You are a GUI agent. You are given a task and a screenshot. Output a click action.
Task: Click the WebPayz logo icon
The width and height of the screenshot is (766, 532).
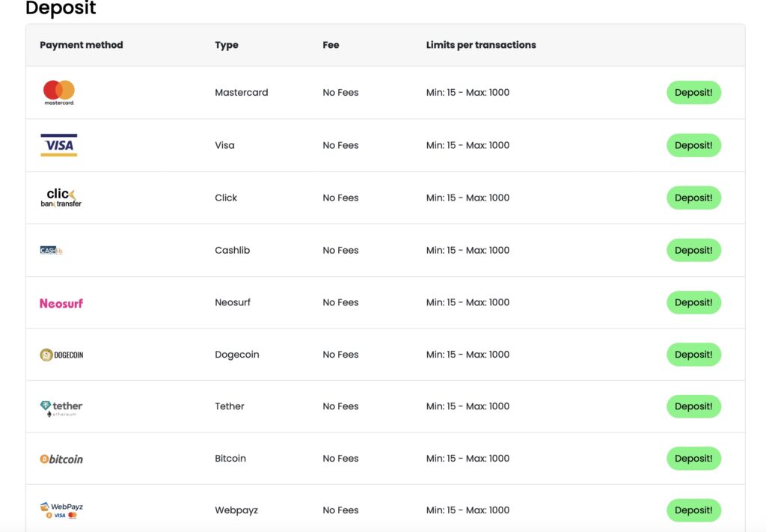61,510
